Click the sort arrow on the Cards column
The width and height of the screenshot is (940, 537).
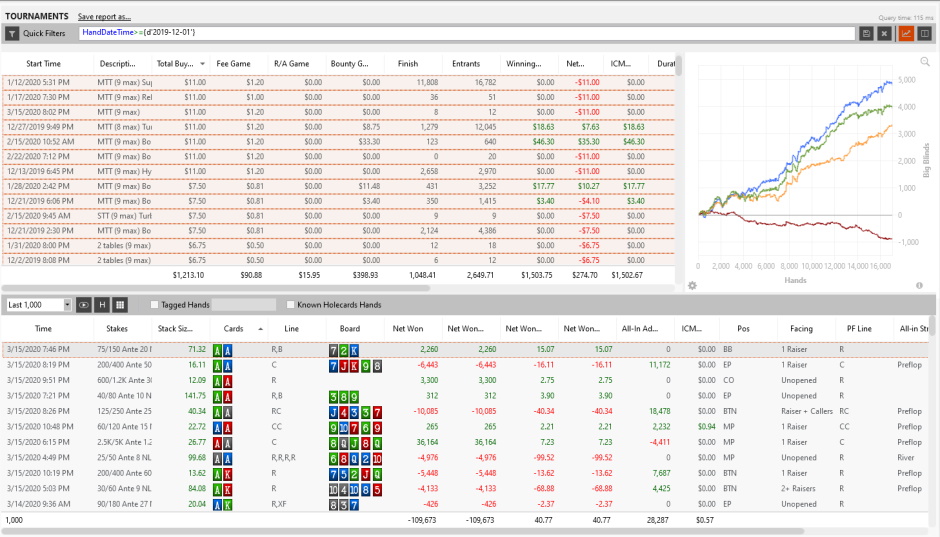click(x=260, y=329)
